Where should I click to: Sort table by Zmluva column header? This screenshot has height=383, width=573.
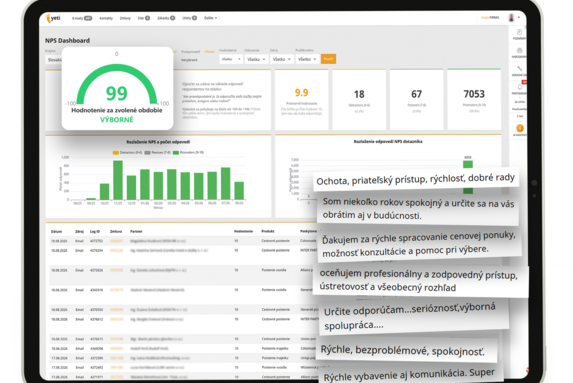tap(116, 231)
